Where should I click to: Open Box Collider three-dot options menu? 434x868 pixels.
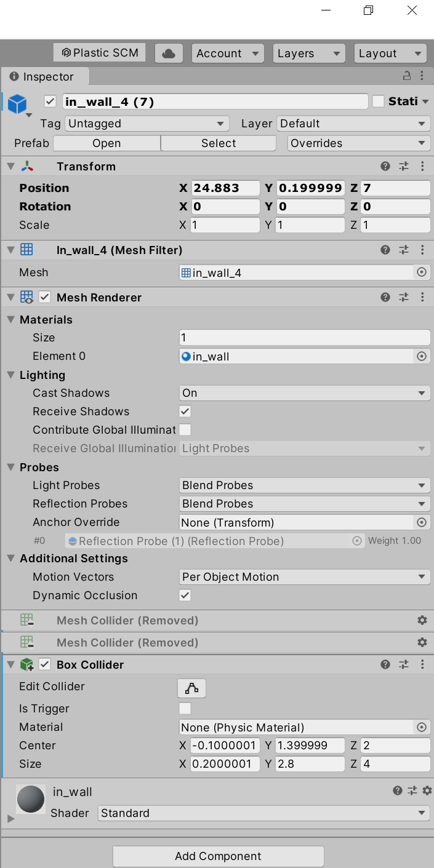(422, 664)
